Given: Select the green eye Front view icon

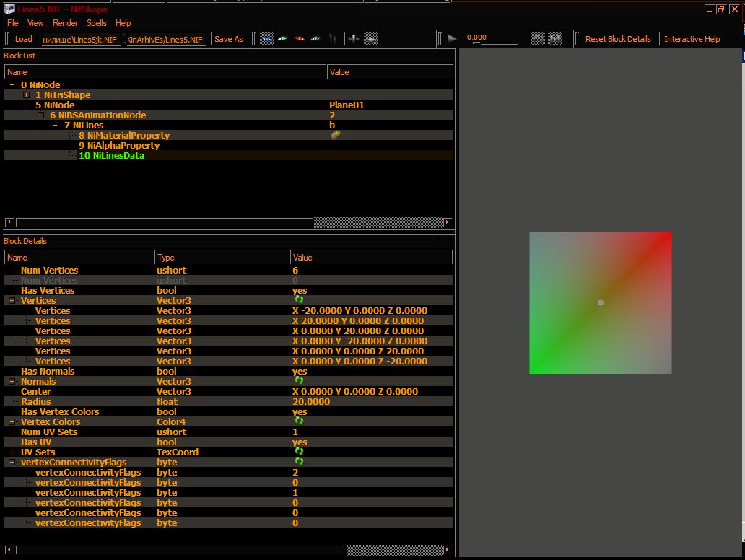Looking at the screenshot, I should 283,39.
